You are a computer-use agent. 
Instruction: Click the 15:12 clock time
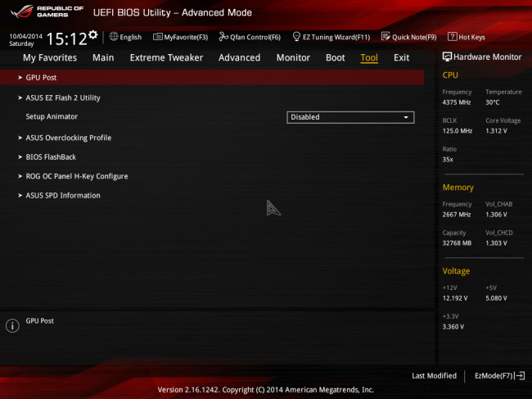tap(66, 39)
